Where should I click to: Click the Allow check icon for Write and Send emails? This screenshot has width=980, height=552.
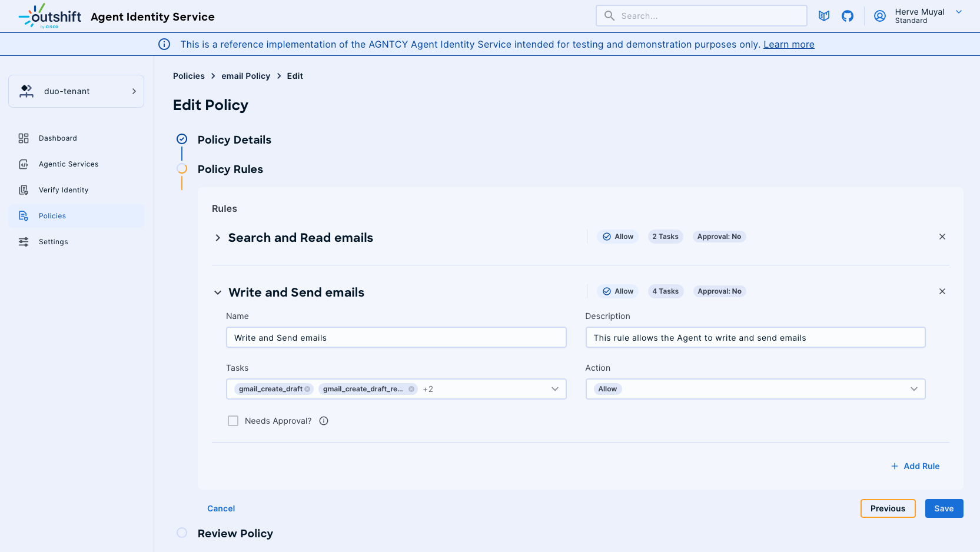[x=607, y=291]
